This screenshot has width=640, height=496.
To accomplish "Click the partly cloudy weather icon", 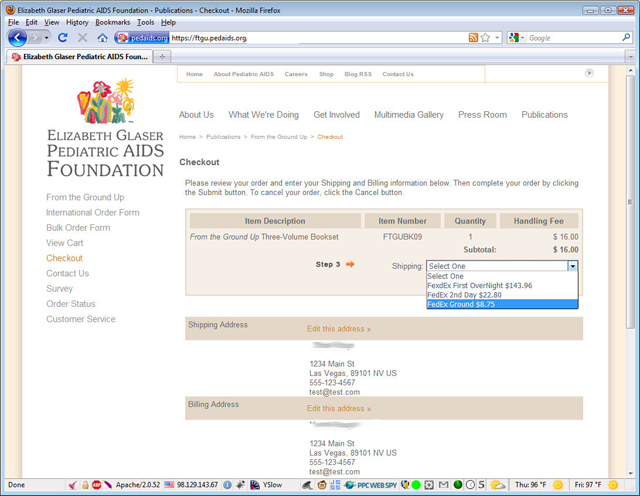I will [498, 485].
